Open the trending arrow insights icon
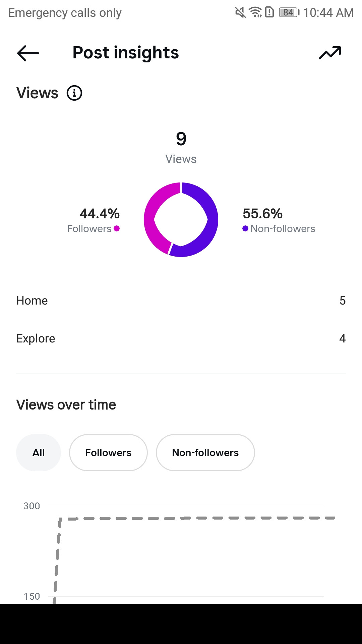The width and height of the screenshot is (362, 644). pos(330,53)
